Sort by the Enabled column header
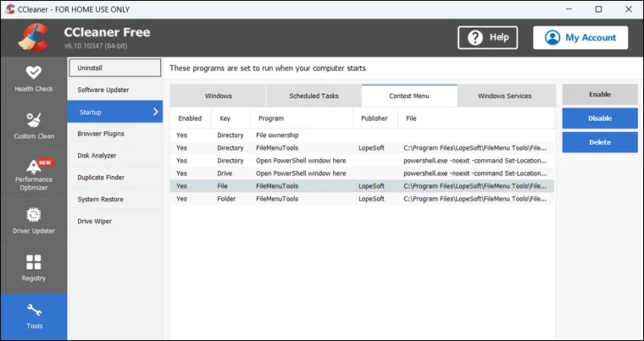This screenshot has height=341, width=644. pos(191,118)
